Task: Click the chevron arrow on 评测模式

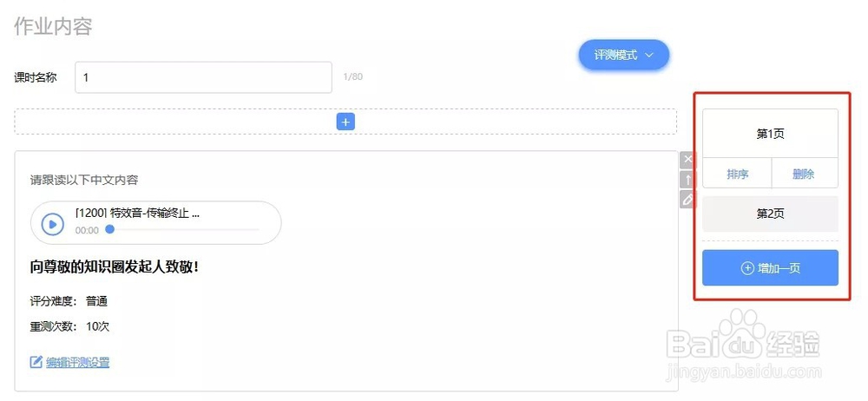Action: click(x=648, y=56)
